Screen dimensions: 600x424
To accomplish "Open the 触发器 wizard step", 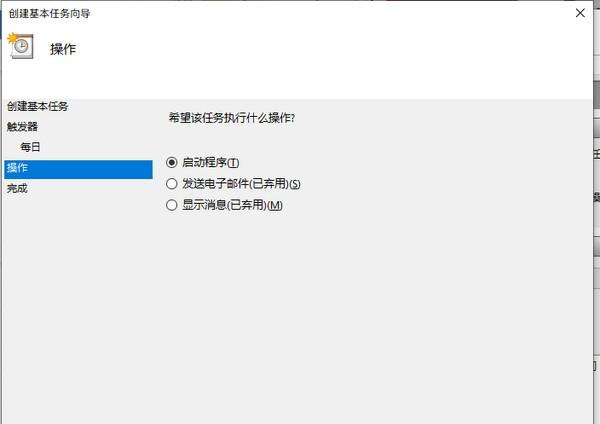I will (x=22, y=127).
